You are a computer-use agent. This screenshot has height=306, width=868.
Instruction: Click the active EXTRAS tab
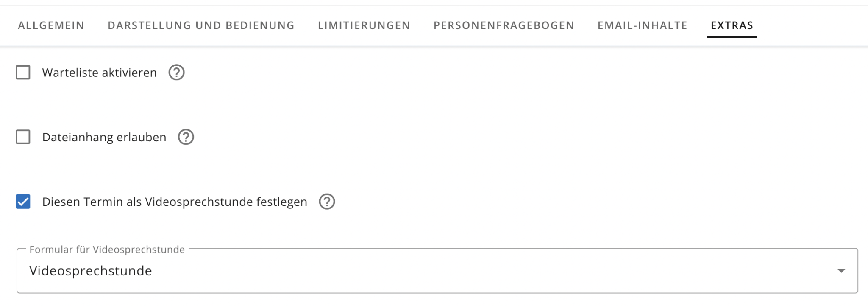click(x=732, y=25)
